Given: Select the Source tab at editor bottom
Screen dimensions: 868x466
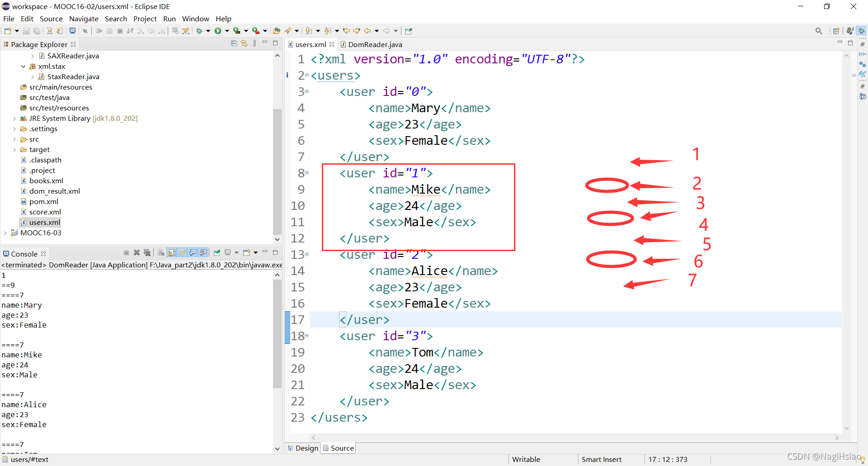Looking at the screenshot, I should click(x=338, y=448).
